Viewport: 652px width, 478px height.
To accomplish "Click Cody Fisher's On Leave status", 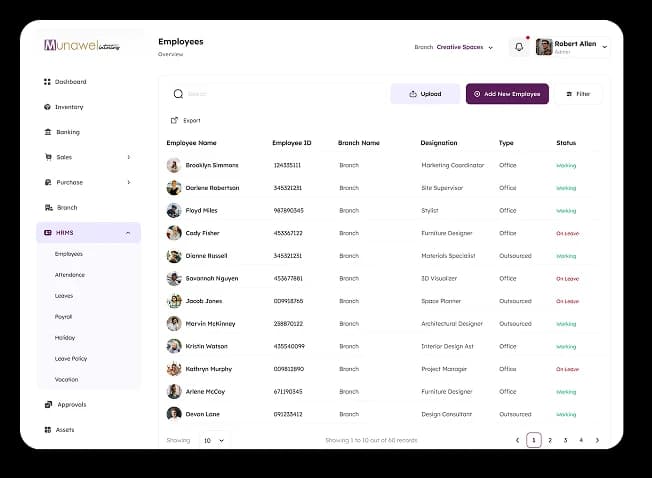I will pos(568,234).
